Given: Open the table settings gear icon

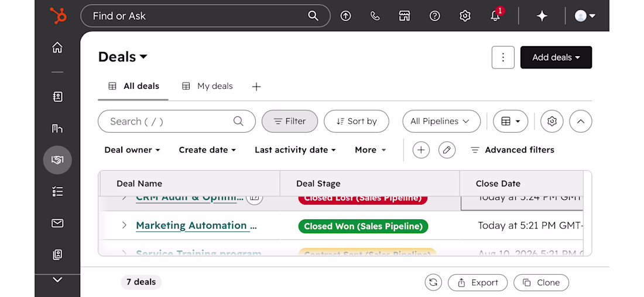Looking at the screenshot, I should 552,121.
